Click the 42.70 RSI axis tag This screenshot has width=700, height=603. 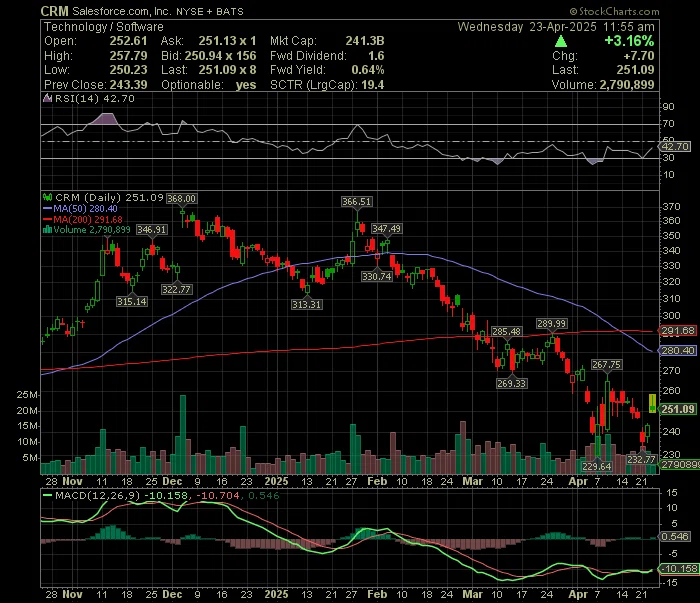tap(675, 147)
